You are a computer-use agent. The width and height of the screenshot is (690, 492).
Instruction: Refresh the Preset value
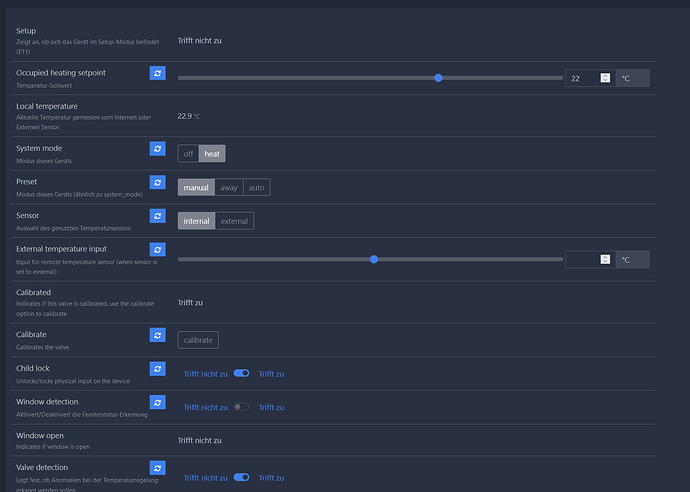pyautogui.click(x=158, y=182)
